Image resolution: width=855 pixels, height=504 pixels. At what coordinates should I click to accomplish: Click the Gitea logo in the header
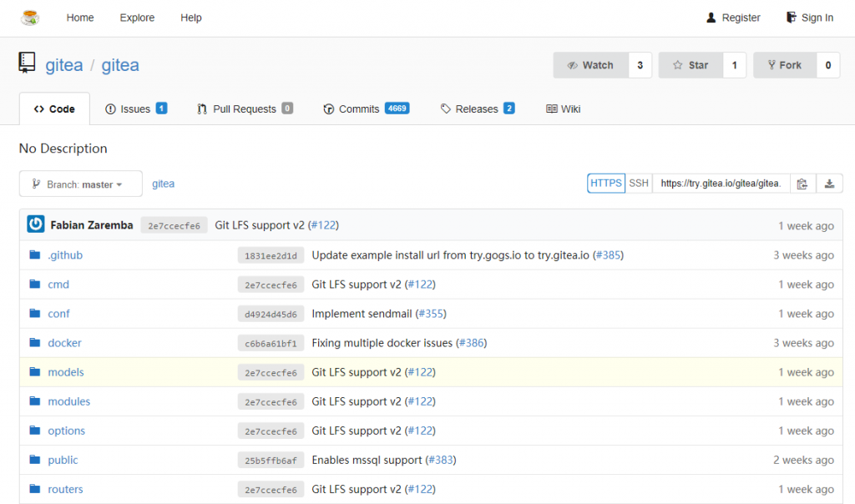[x=31, y=17]
